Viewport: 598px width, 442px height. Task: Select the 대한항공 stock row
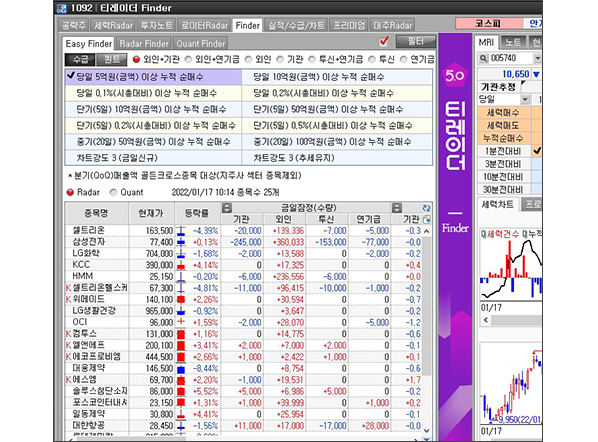(244, 426)
